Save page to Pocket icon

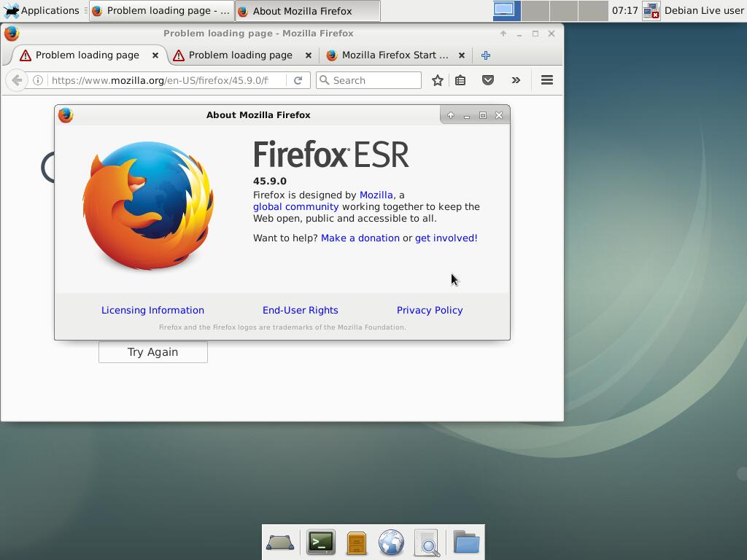click(x=488, y=80)
